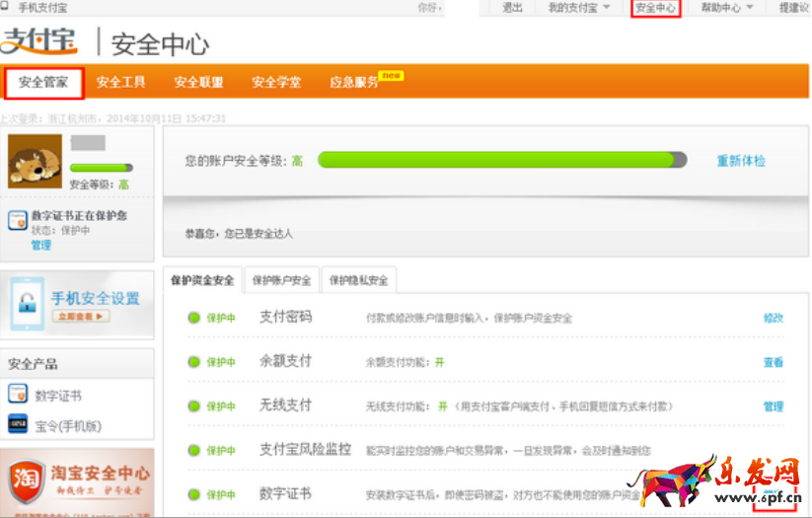Click the 安全产品 section header
Screen dimensions: 812x518
[x=33, y=364]
